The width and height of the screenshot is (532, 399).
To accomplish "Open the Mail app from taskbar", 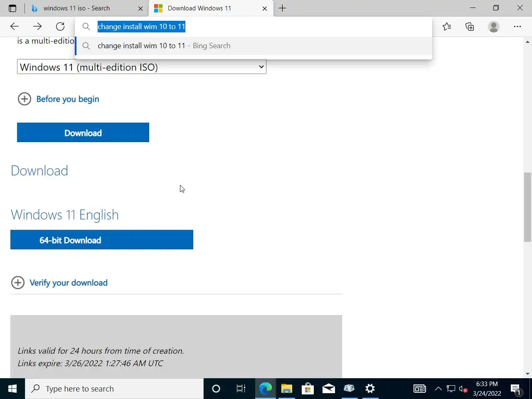I will pos(328,389).
